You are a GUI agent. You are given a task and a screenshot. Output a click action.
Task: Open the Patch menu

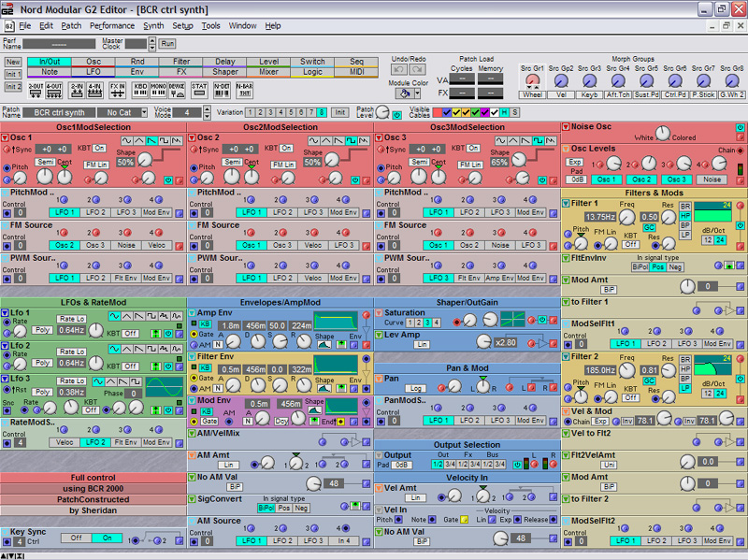pyautogui.click(x=71, y=26)
